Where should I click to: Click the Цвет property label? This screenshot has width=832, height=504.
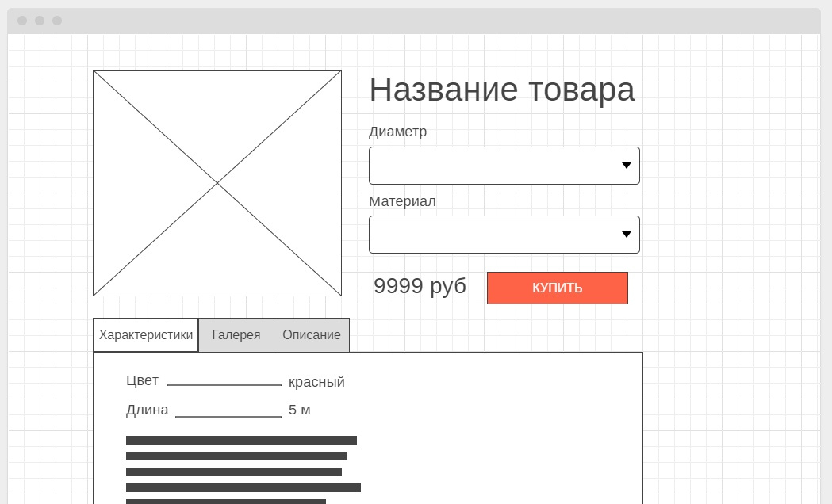click(142, 380)
